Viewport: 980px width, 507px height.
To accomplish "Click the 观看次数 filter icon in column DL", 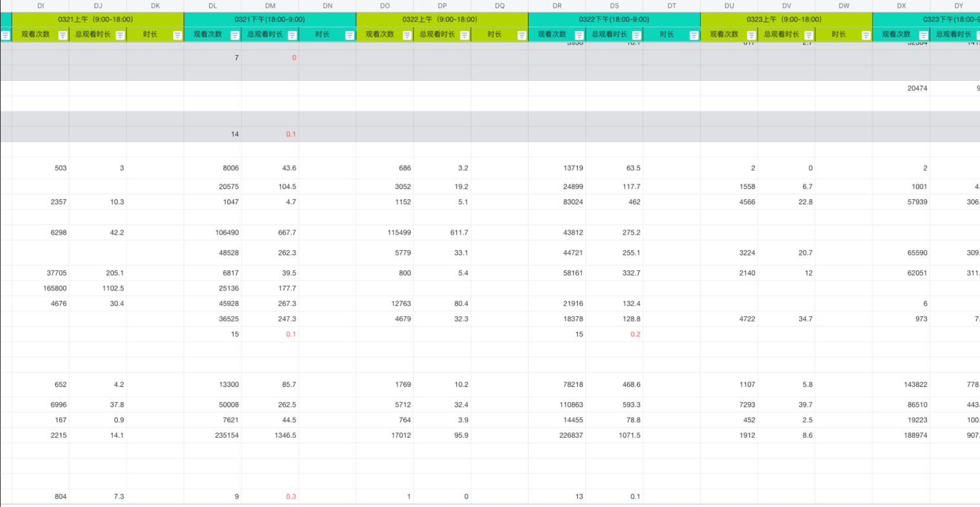I will [235, 36].
